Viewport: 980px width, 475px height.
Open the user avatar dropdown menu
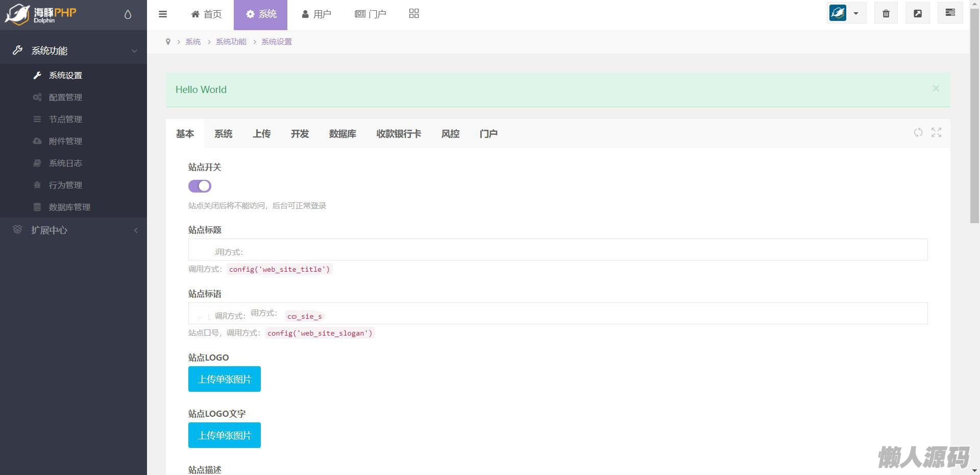(x=846, y=14)
